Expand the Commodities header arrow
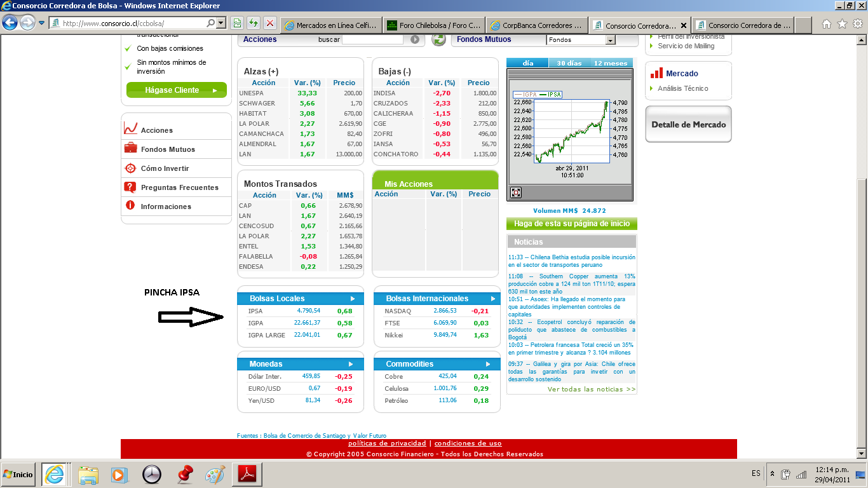The width and height of the screenshot is (868, 488). coord(489,364)
